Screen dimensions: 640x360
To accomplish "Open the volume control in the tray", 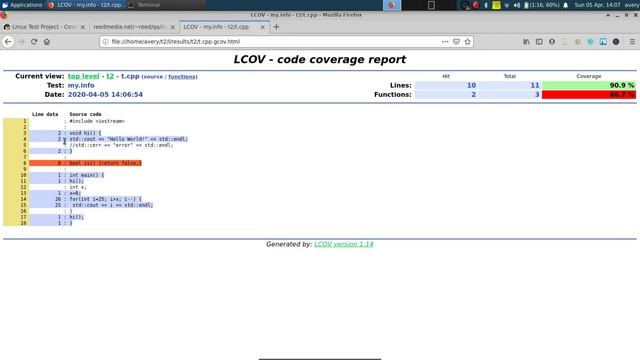I will click(517, 5).
